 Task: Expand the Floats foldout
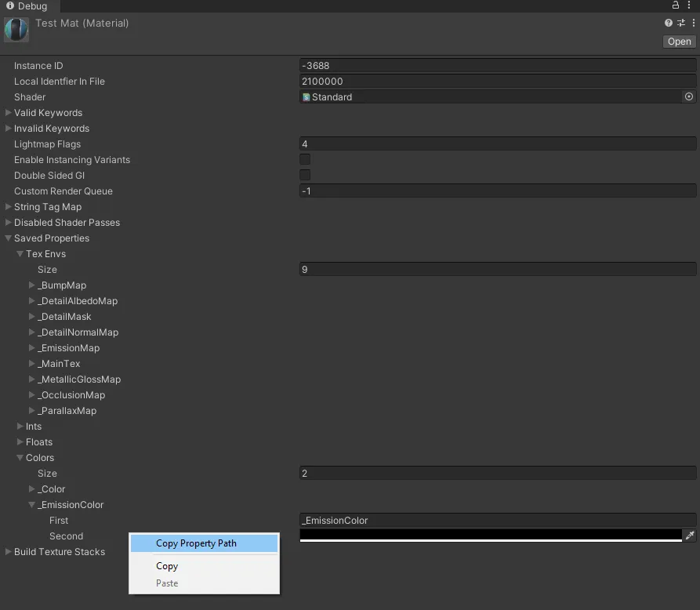(x=20, y=441)
